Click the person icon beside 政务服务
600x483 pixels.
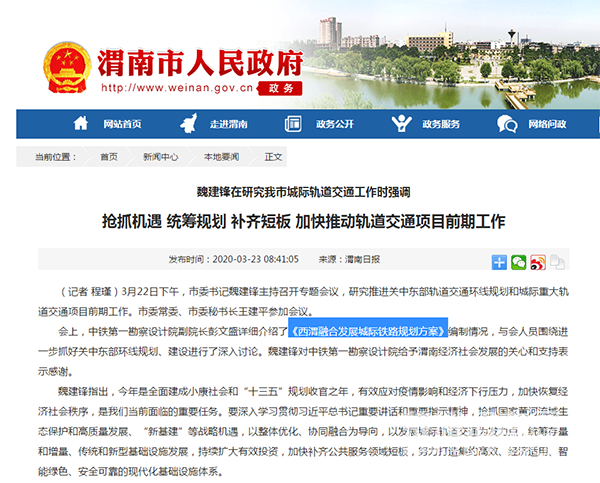pyautogui.click(x=401, y=124)
